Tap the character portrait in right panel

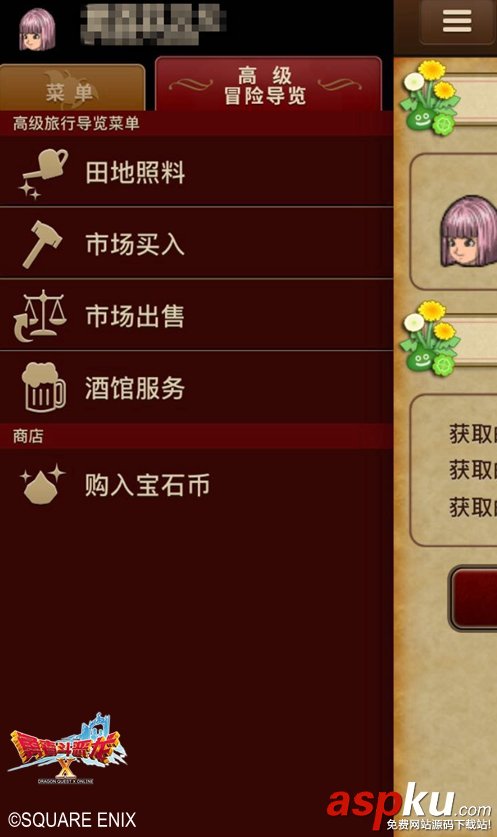pyautogui.click(x=469, y=231)
